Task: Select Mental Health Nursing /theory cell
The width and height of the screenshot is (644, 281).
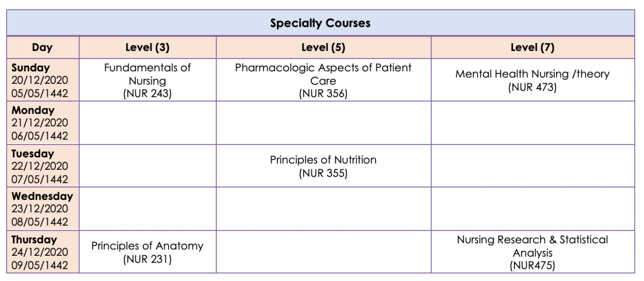Action: pyautogui.click(x=532, y=80)
